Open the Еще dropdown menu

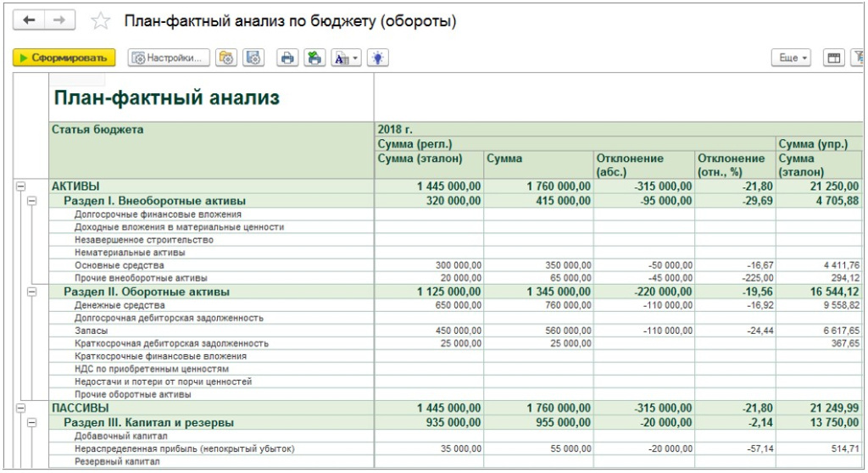[x=791, y=58]
